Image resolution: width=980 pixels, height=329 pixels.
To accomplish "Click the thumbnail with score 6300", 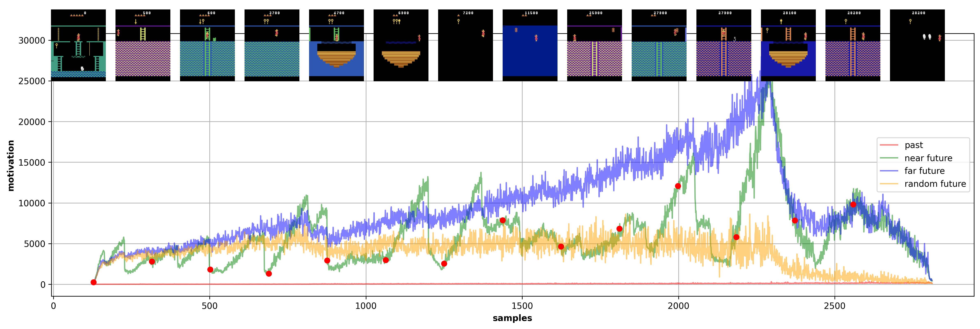I will click(401, 45).
